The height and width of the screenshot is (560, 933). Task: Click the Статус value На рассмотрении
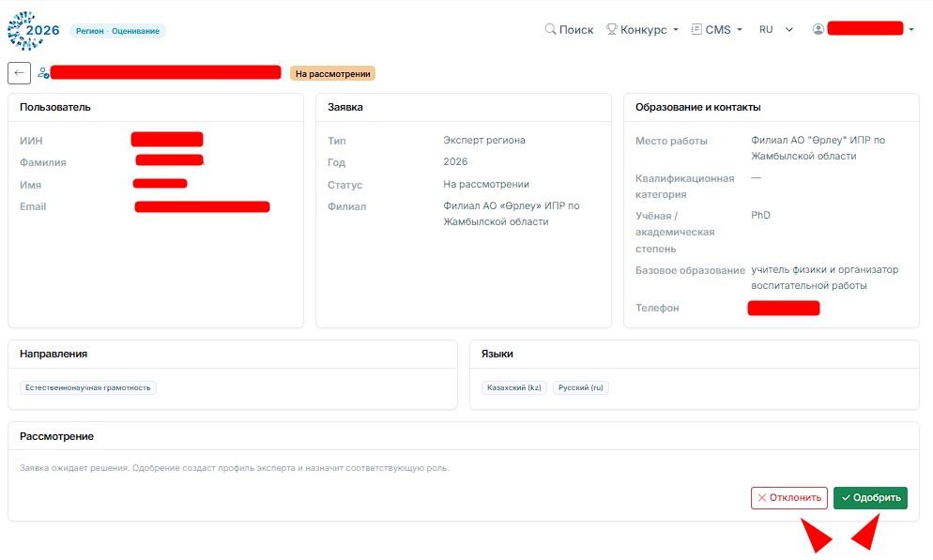[x=486, y=184]
